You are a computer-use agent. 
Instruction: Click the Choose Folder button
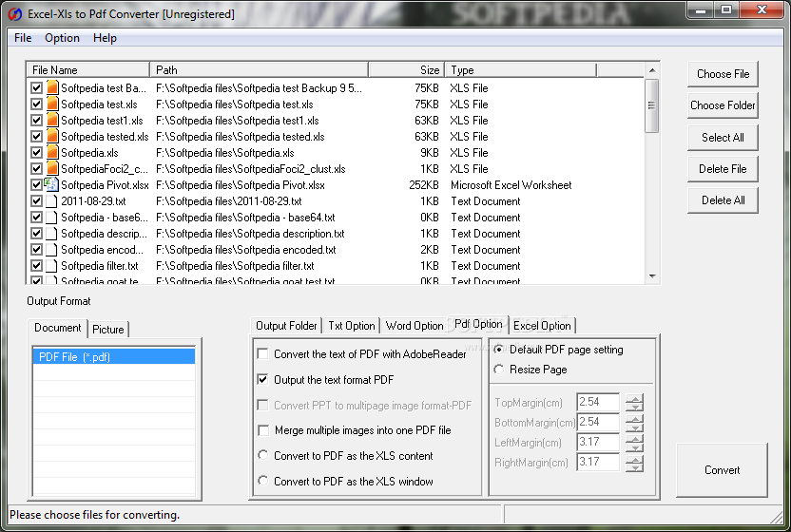[723, 105]
